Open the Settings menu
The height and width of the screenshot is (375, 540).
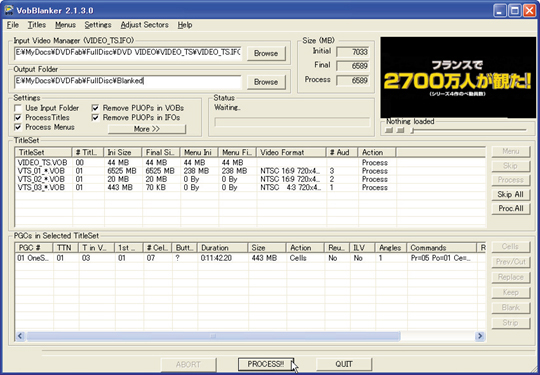pos(98,25)
